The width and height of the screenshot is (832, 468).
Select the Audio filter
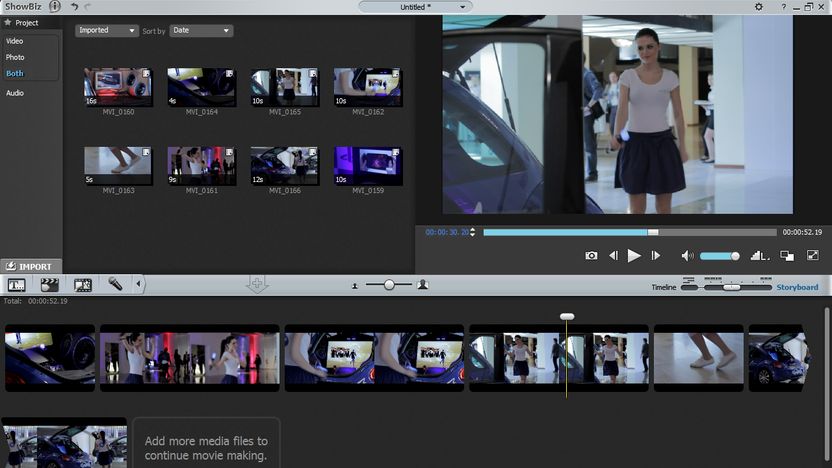pos(15,93)
